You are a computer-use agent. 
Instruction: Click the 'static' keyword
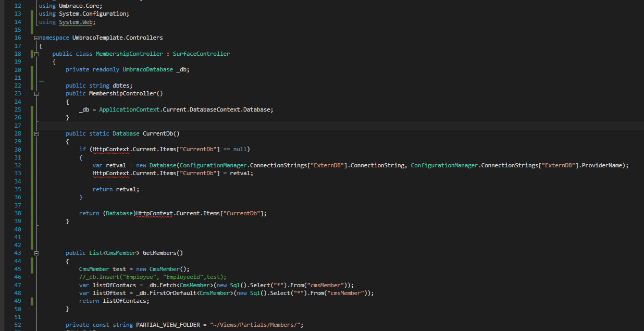(99, 133)
